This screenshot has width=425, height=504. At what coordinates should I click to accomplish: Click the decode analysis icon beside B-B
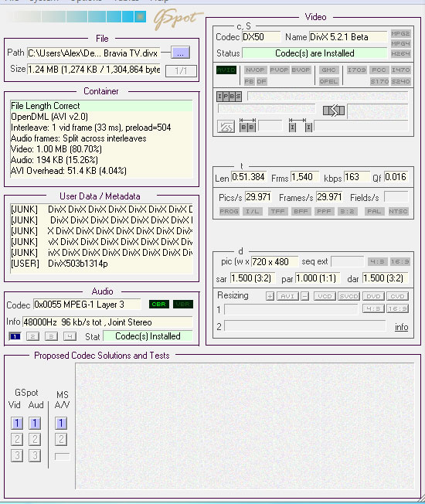(x=226, y=127)
